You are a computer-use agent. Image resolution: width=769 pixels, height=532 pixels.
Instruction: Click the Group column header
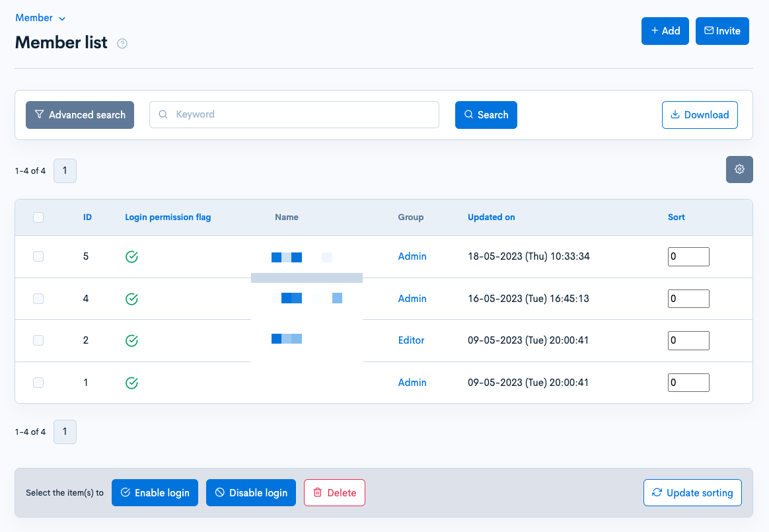(410, 217)
